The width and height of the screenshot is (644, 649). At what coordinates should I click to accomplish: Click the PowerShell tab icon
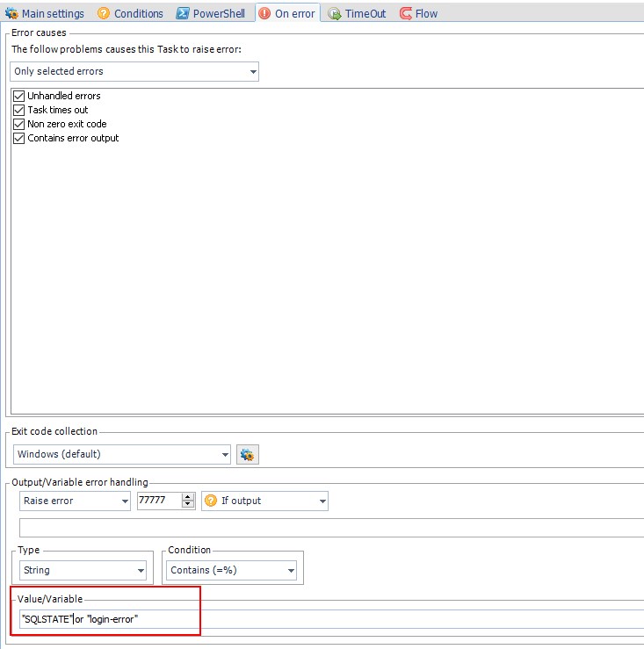tap(183, 13)
